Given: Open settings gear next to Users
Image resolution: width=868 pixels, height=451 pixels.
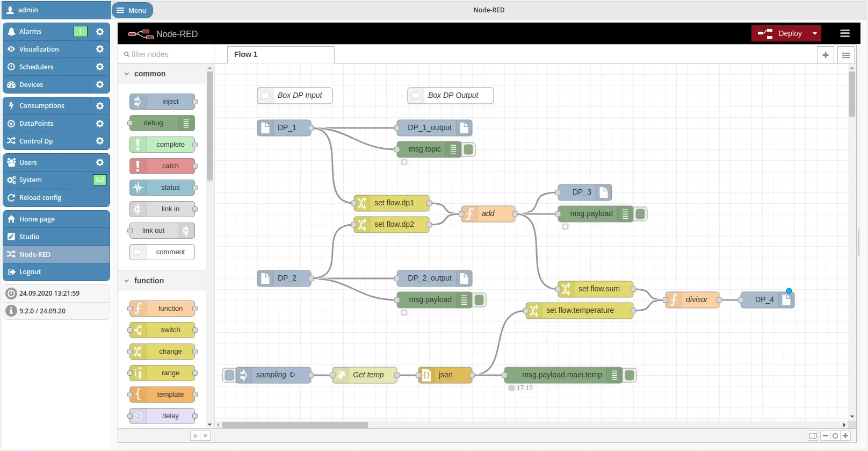Looking at the screenshot, I should pos(100,162).
